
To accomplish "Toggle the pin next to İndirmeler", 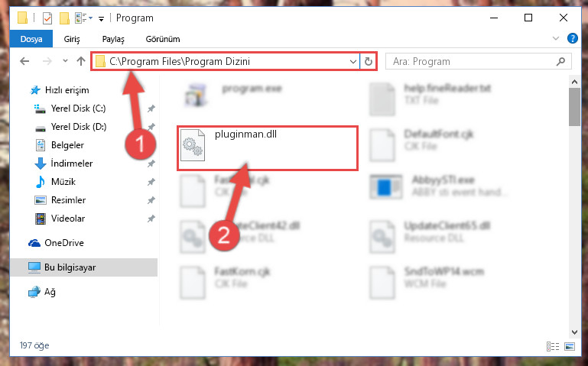I will [151, 164].
